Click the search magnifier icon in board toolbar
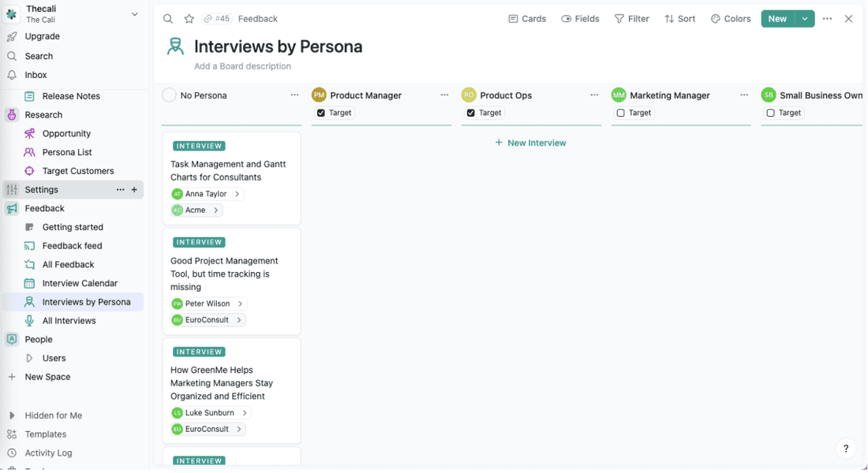The height and width of the screenshot is (473, 868). [166, 18]
